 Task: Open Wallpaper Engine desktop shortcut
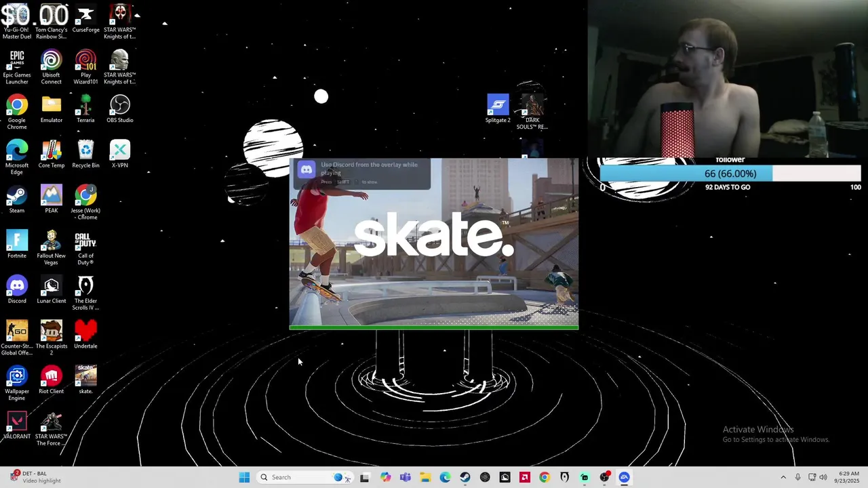click(17, 383)
